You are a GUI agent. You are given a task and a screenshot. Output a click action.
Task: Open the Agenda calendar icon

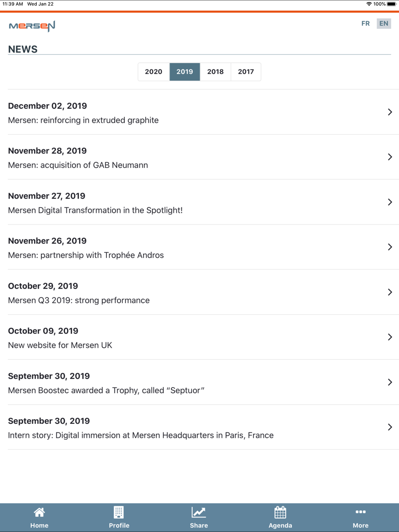[x=280, y=512]
